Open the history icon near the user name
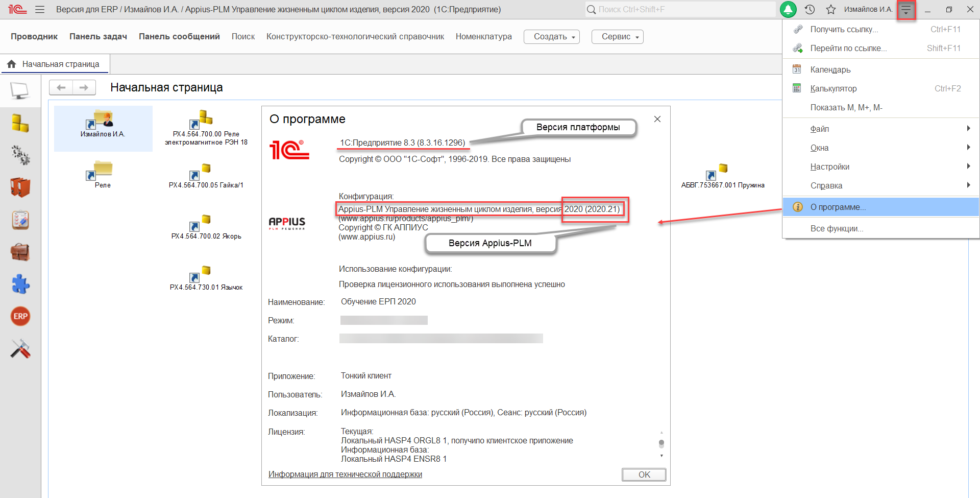This screenshot has height=498, width=980. [810, 9]
